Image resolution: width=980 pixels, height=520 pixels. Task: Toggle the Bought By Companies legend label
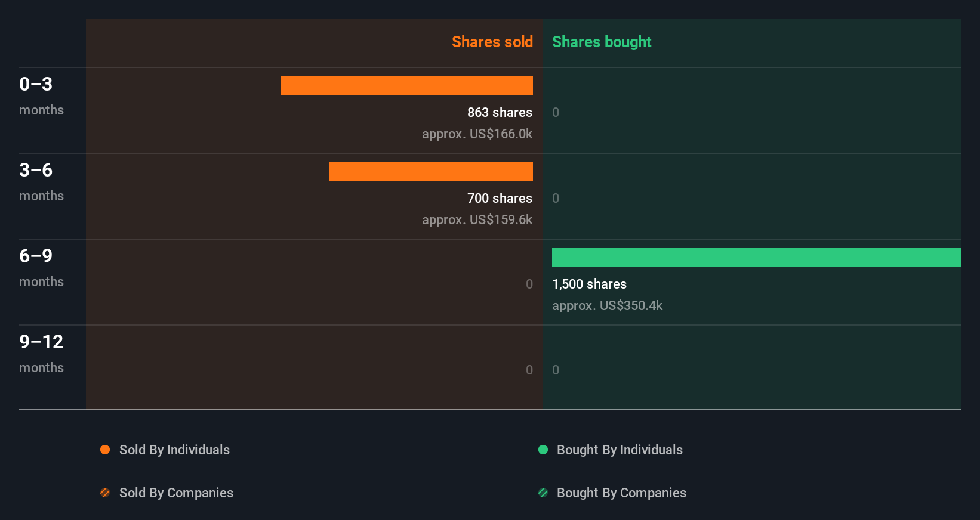coord(621,493)
